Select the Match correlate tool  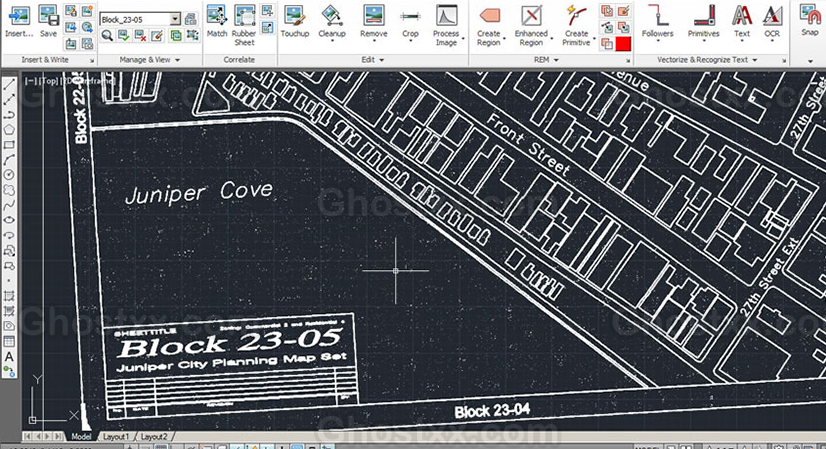point(217,21)
